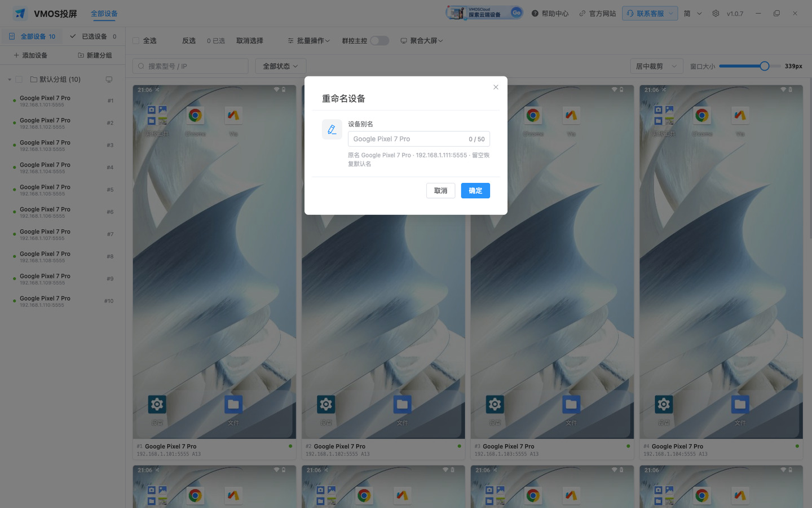This screenshot has width=812, height=508.
Task: Open 设置 gear app on device #1 screen
Action: click(x=157, y=404)
